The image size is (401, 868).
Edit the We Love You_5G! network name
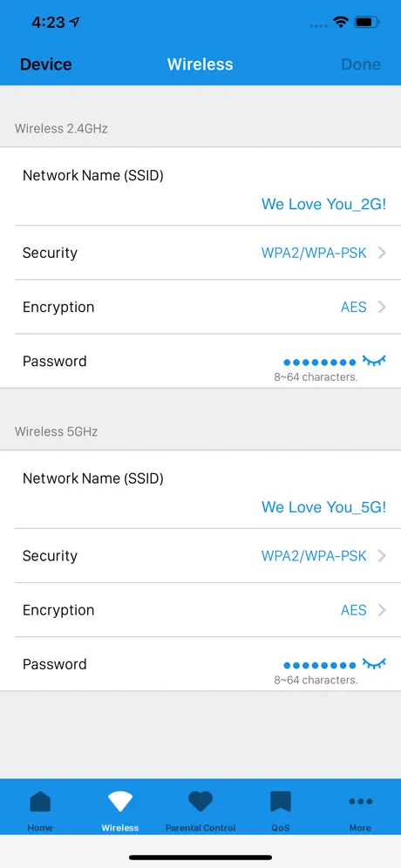click(324, 507)
